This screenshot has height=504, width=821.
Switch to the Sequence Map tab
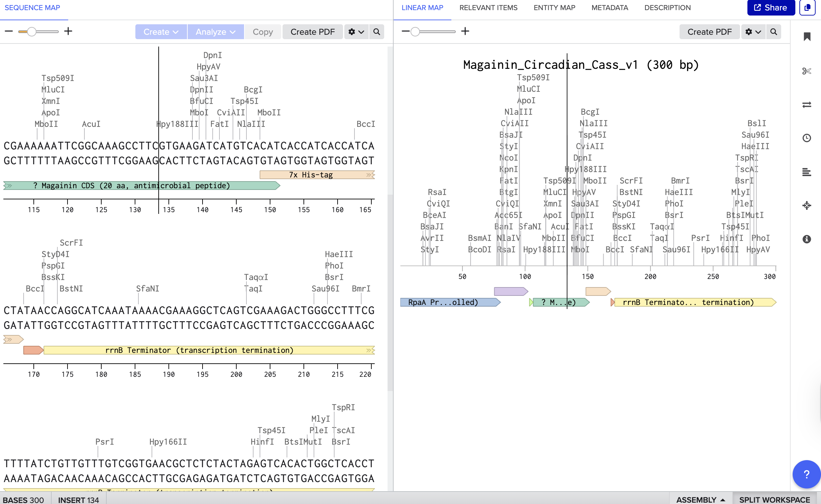(x=32, y=8)
